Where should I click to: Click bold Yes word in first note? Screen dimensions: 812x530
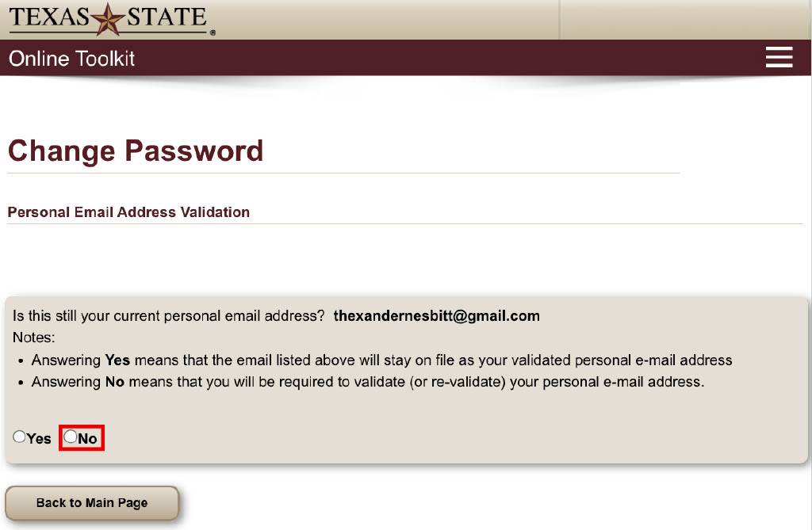click(117, 360)
